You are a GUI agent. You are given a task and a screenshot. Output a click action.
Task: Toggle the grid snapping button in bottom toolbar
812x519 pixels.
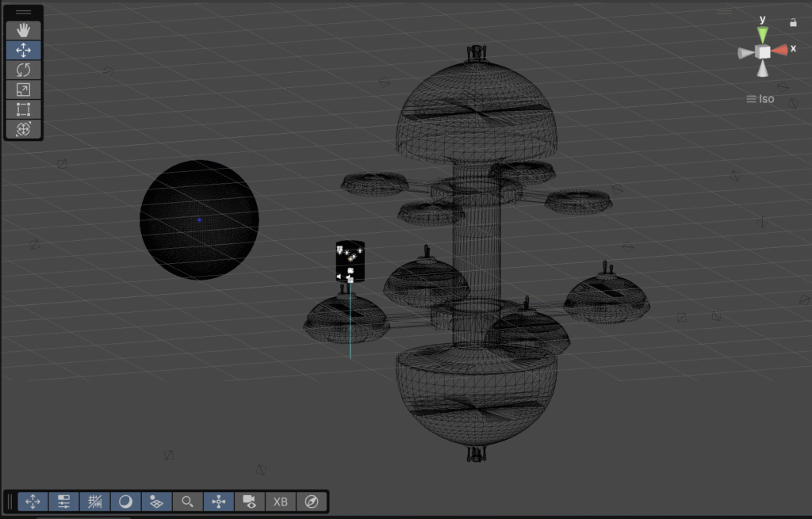tap(94, 502)
